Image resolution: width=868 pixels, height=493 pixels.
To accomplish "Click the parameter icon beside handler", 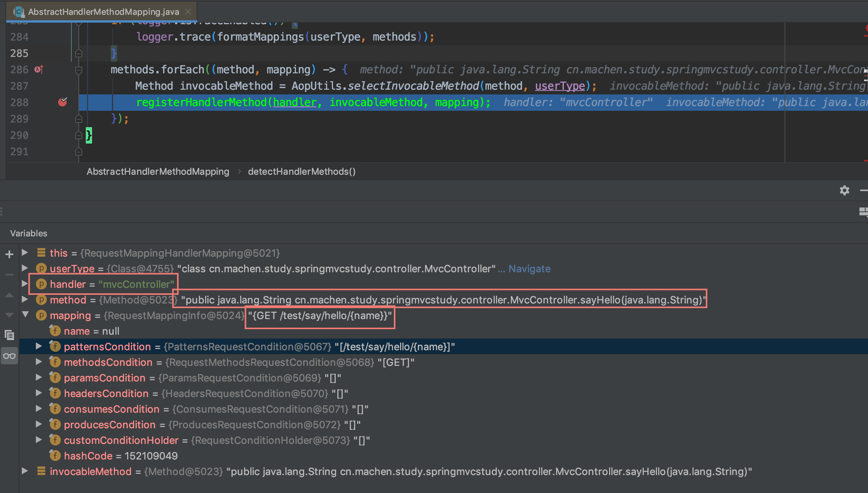I will point(41,284).
